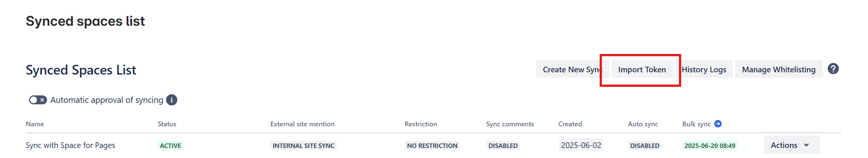
Task: Click the Status column header
Action: 167,124
